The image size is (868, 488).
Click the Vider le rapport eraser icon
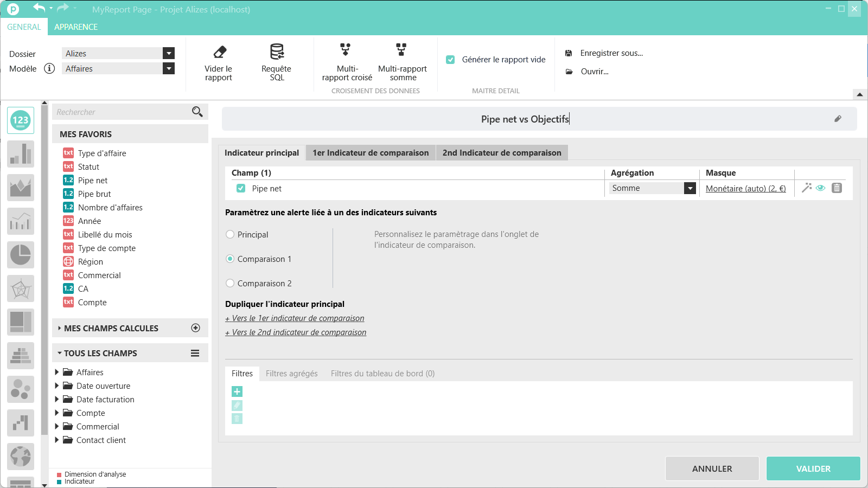pyautogui.click(x=219, y=53)
